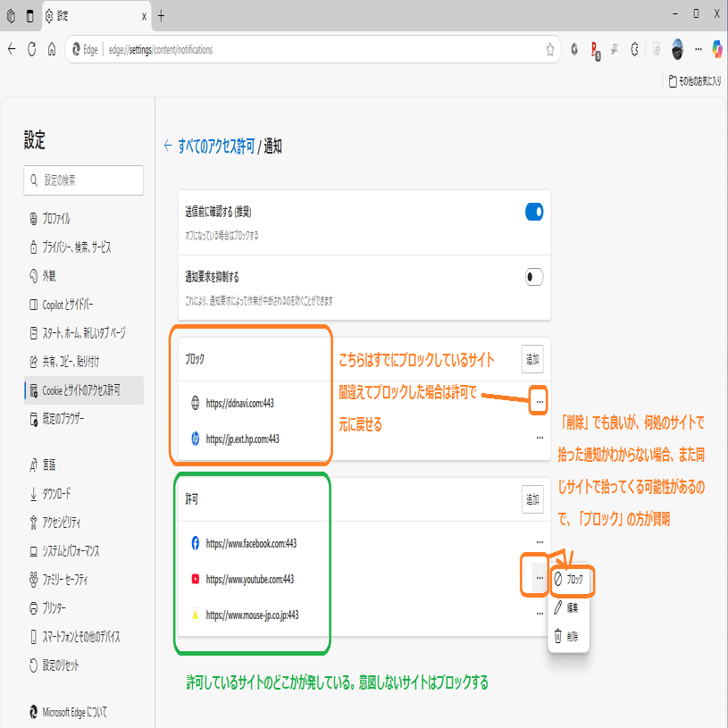This screenshot has height=728, width=728.
Task: Open 外観 settings
Action: coord(84,276)
